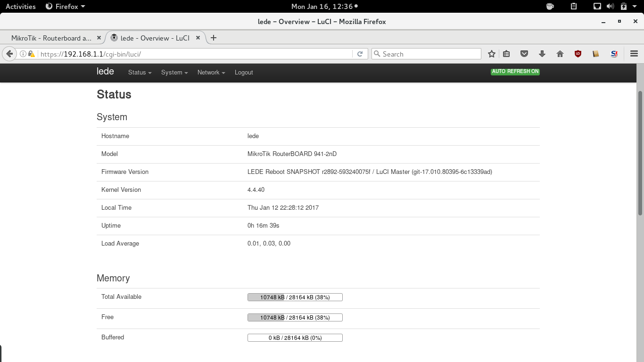The height and width of the screenshot is (362, 644).
Task: Open the Firefox hamburger menu
Action: (634, 54)
